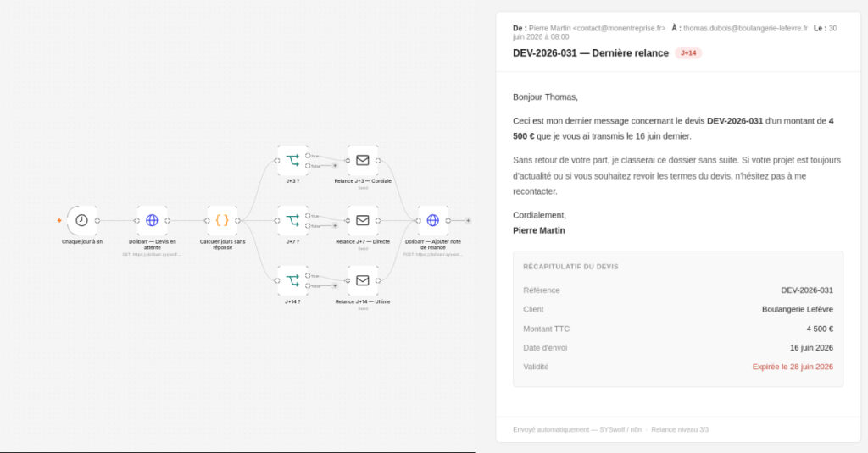Open the 'Relance J+14 — Ultime' email node
Screen dimensions: 868x453
[x=363, y=280]
